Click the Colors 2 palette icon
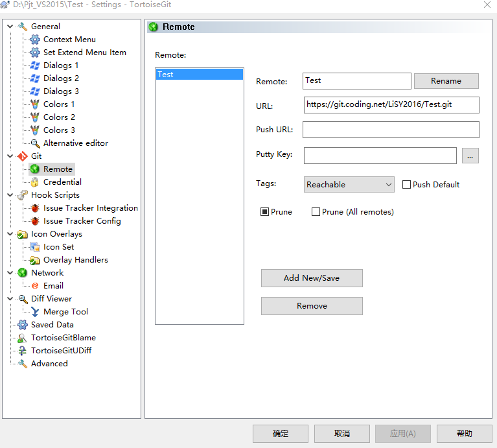Screen dimensions: 497x448 [35, 117]
